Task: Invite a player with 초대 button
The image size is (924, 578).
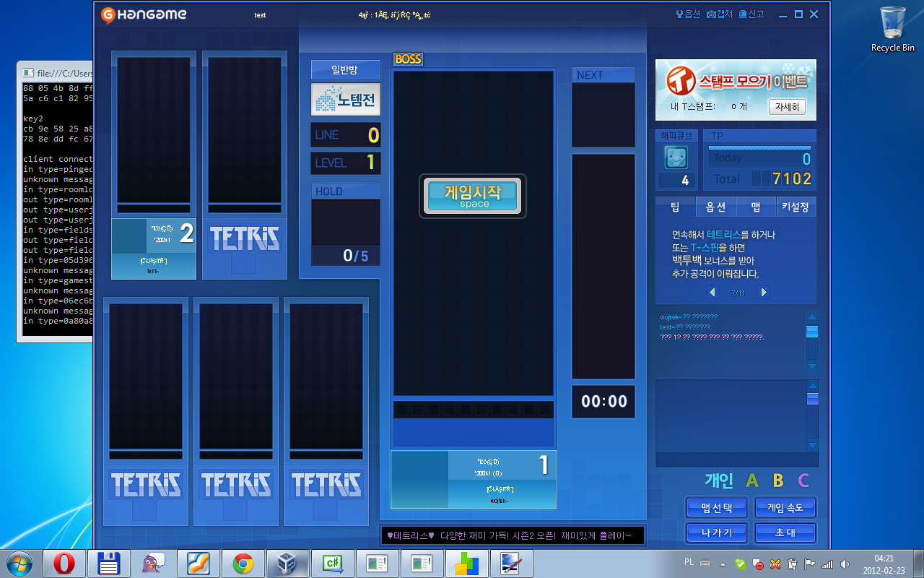Action: (785, 533)
